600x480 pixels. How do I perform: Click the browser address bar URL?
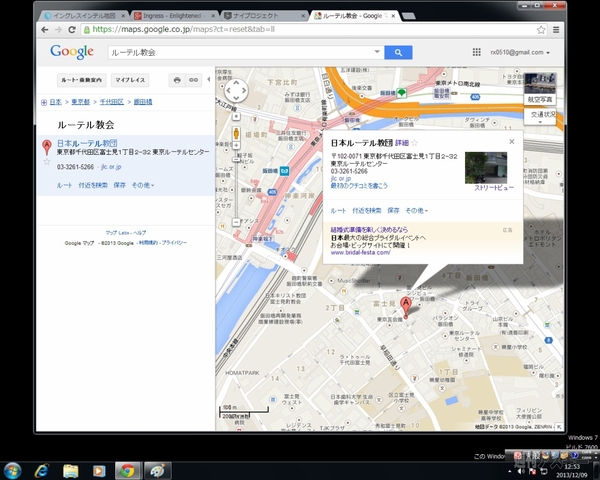click(x=184, y=29)
